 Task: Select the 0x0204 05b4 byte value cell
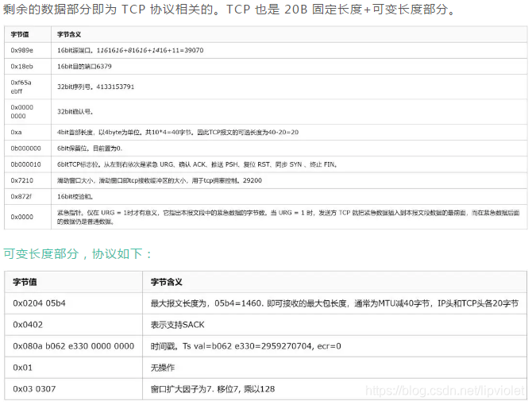click(x=74, y=303)
